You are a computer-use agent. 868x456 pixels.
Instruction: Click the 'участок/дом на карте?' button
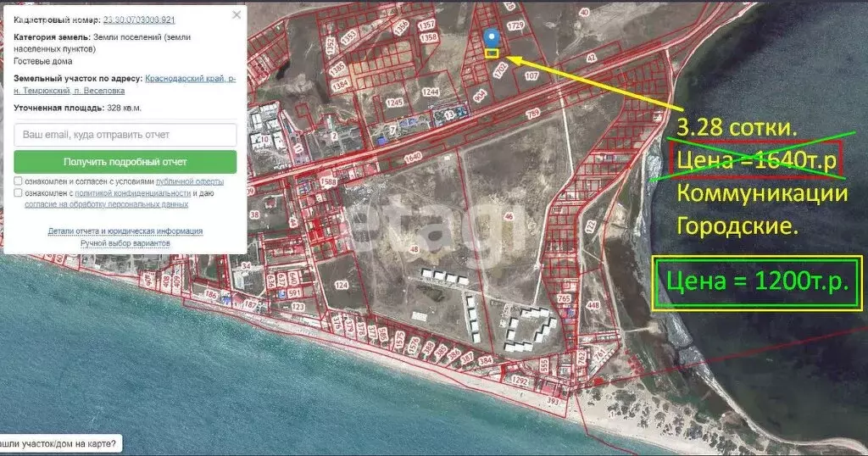[x=58, y=443]
